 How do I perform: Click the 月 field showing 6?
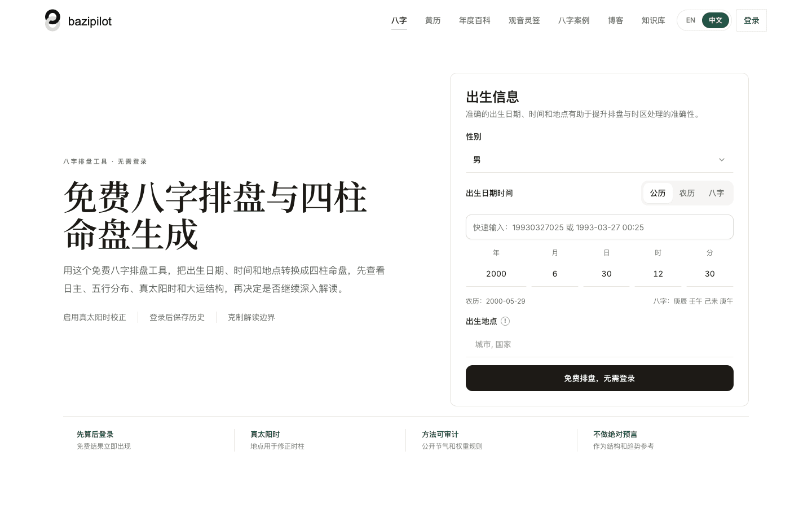tap(555, 274)
